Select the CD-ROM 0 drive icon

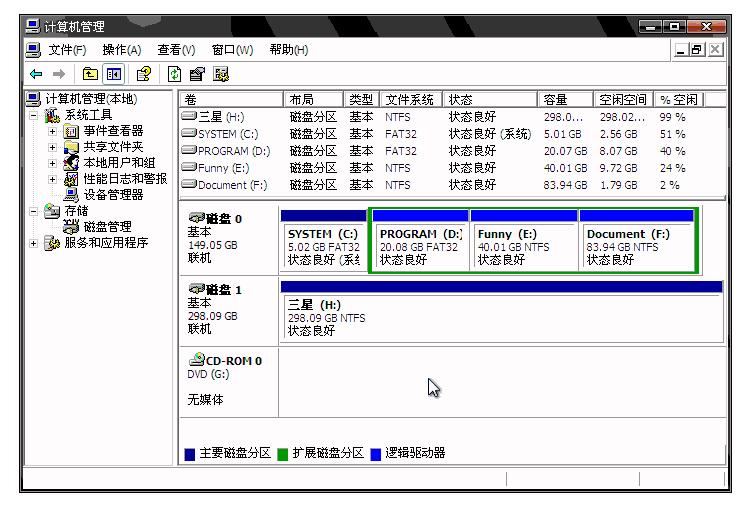196,361
